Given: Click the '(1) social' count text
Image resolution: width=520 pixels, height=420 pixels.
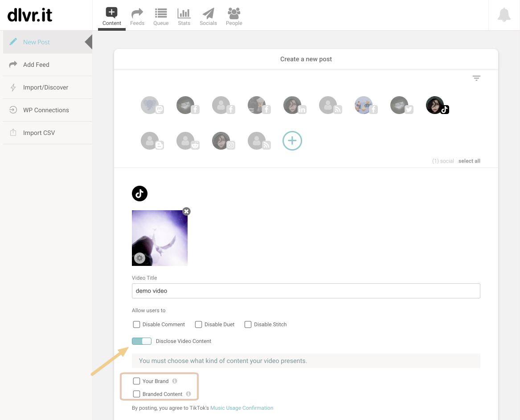Looking at the screenshot, I should pyautogui.click(x=443, y=161).
